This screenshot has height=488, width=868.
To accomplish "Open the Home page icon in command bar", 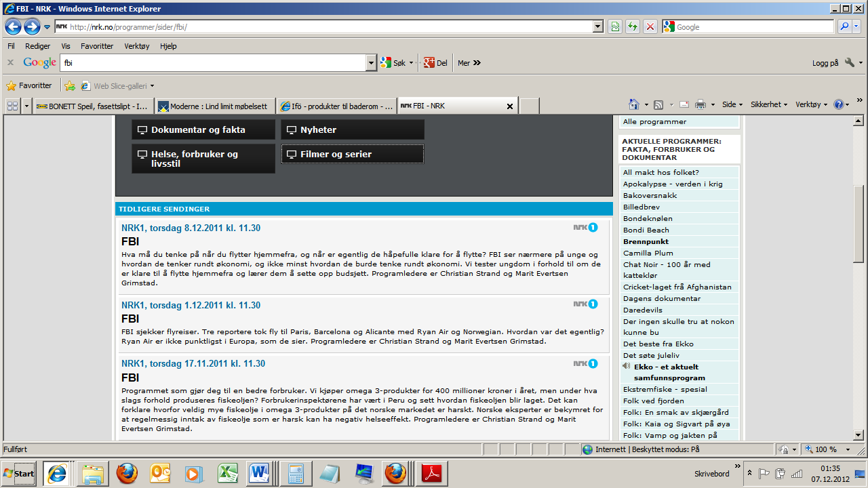I will (634, 104).
